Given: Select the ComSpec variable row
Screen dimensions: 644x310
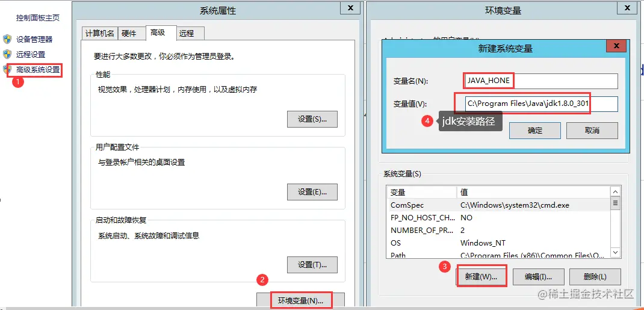Looking at the screenshot, I should coord(498,205).
